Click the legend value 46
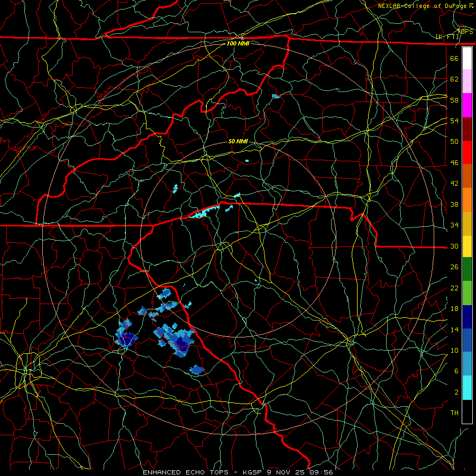The height and width of the screenshot is (476, 476). 454,163
